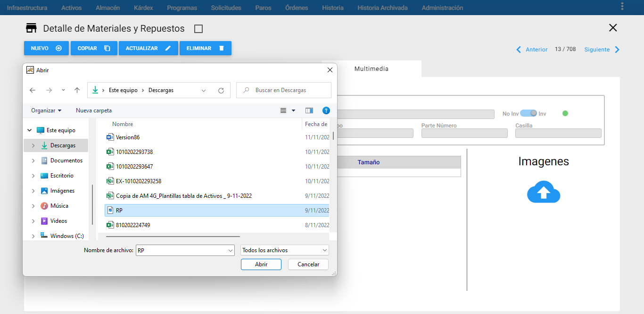Expand the Documentos tree node

tap(33, 161)
